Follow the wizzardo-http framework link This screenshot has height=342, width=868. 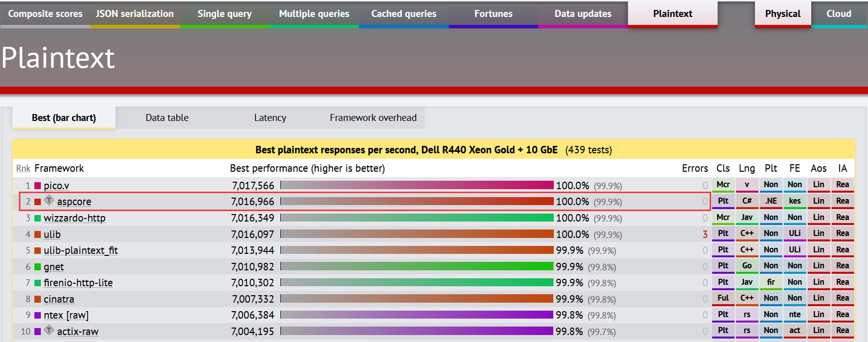75,218
